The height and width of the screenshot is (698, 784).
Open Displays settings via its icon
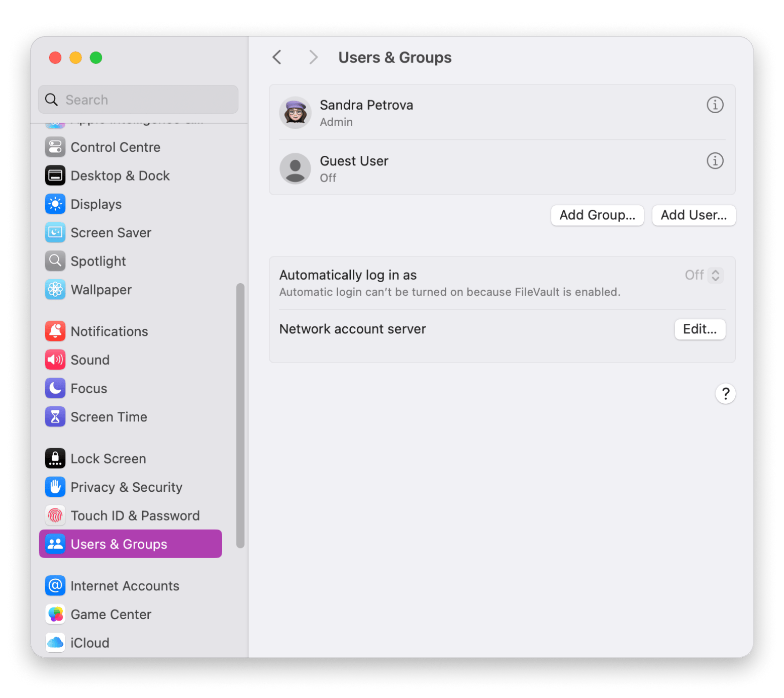click(x=55, y=204)
